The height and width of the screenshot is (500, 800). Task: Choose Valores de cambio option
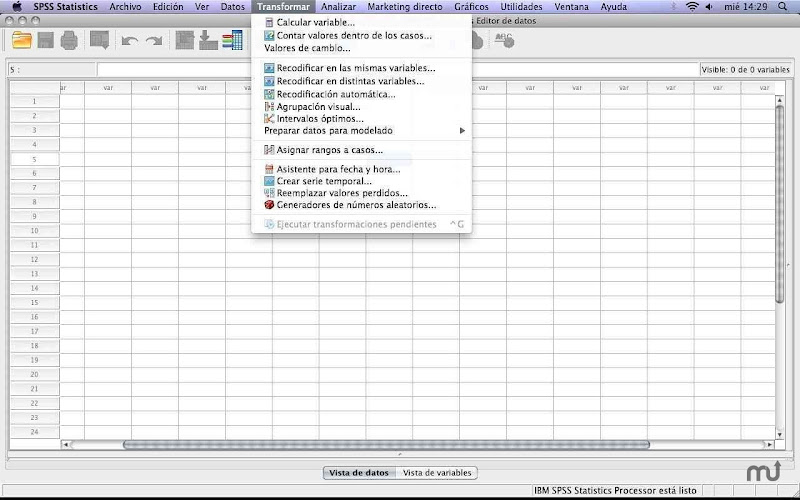tap(362, 48)
